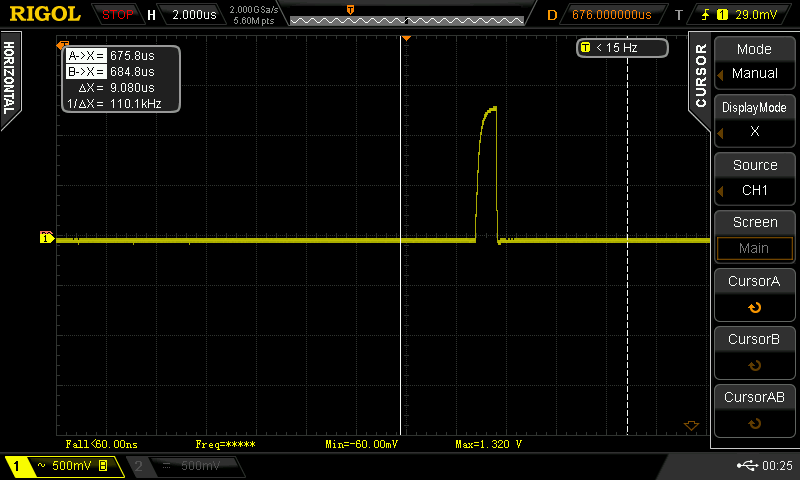This screenshot has width=800, height=480.
Task: Enable channel 2 at 500mV
Action: pyautogui.click(x=185, y=466)
